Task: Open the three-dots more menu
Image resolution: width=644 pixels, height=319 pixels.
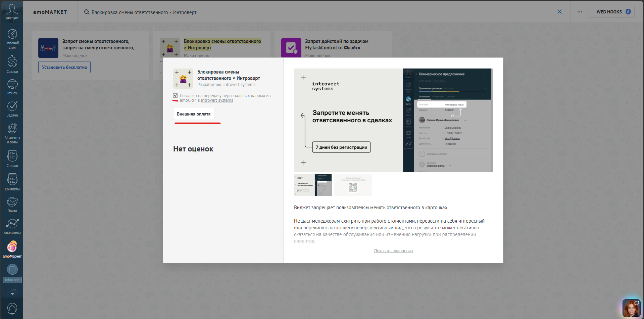Action: pyautogui.click(x=580, y=12)
